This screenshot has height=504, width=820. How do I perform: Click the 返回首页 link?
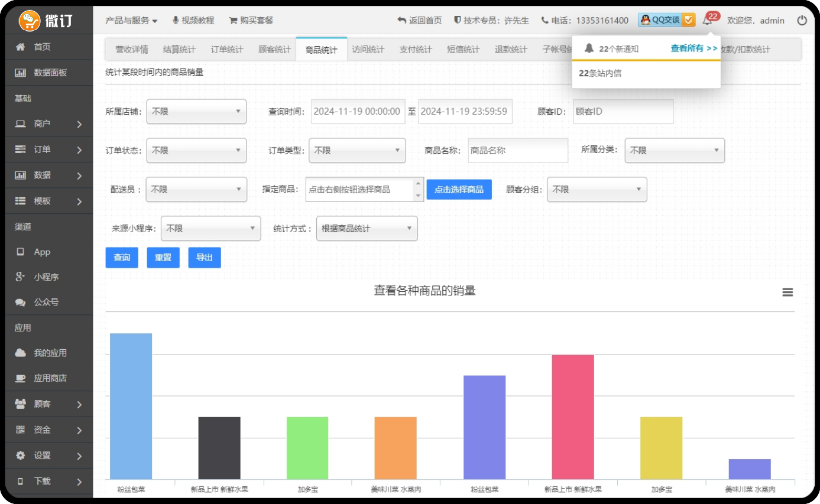point(420,20)
